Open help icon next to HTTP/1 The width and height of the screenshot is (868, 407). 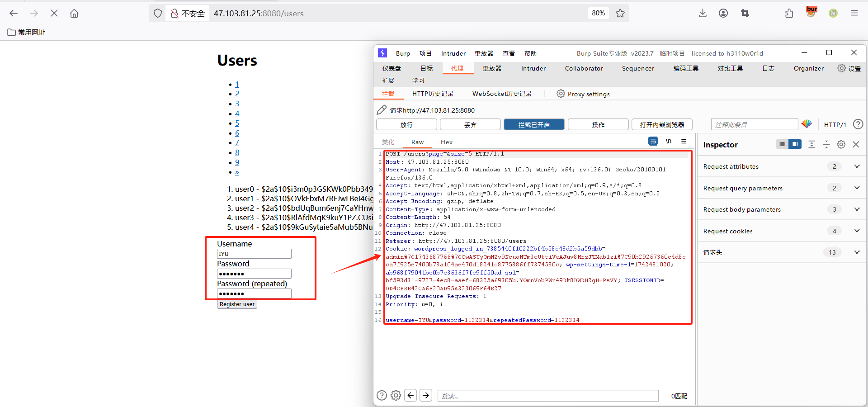[858, 124]
